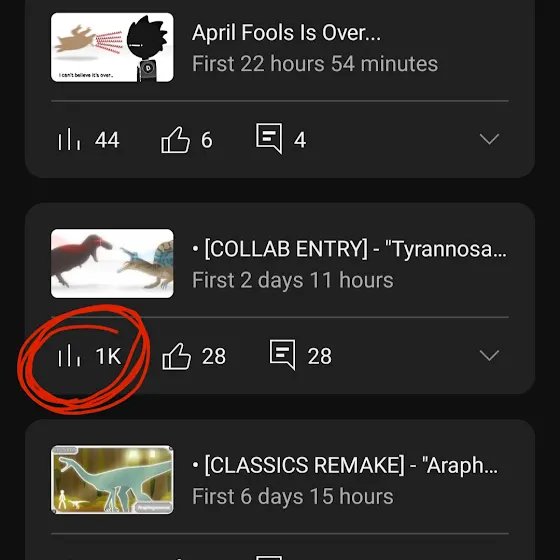Select First 2 days 11 hours text

tap(292, 280)
